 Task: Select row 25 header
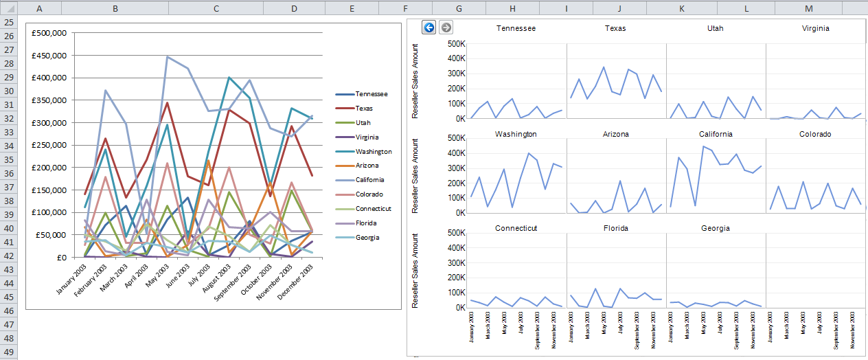pos(9,22)
